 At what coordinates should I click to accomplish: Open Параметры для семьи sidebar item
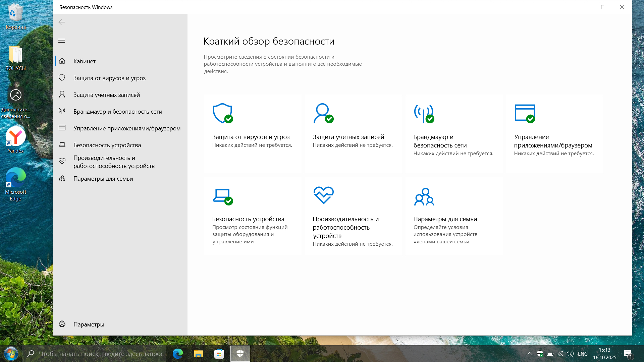pyautogui.click(x=103, y=179)
